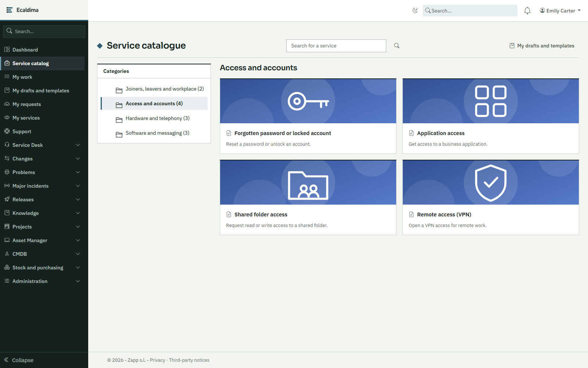Expand the Knowledge menu chevron

click(78, 213)
